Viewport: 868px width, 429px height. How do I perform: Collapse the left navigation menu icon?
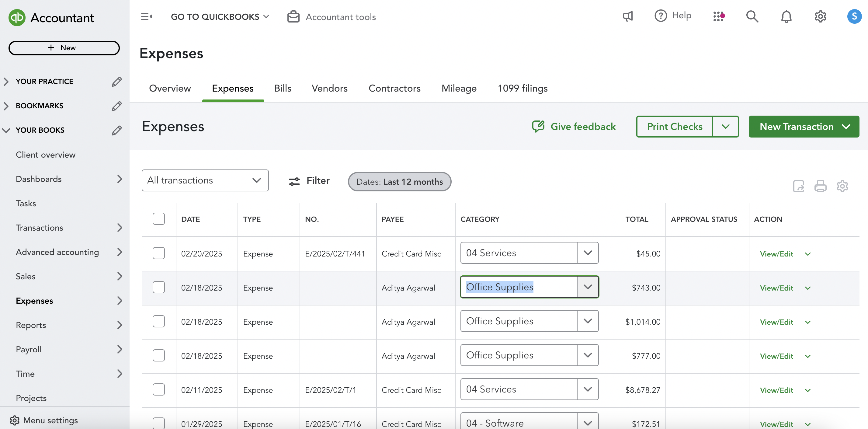146,16
